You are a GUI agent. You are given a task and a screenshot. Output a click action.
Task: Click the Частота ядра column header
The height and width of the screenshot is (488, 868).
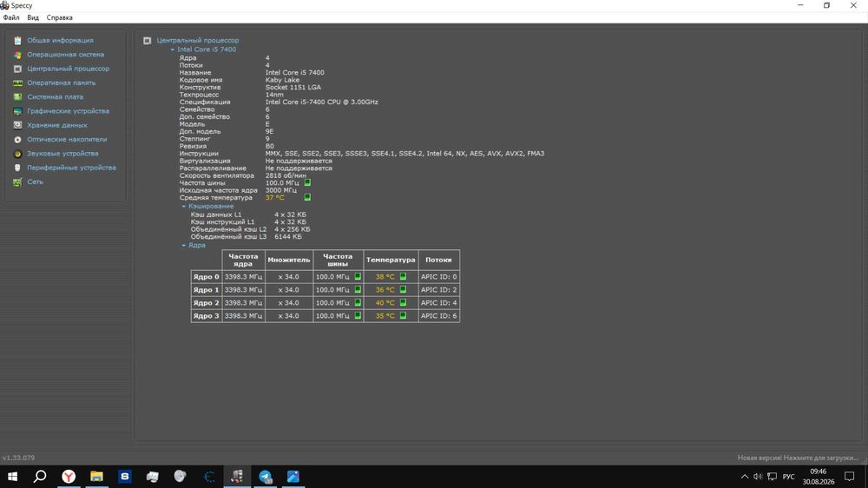[243, 260]
